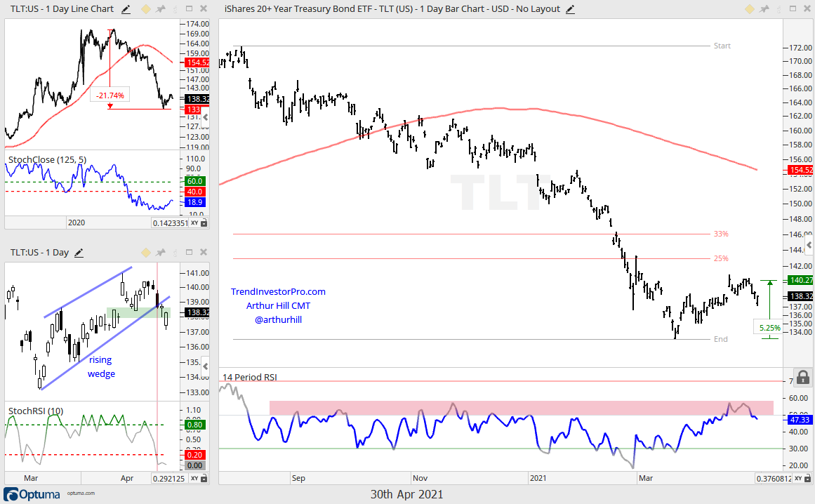The width and height of the screenshot is (815, 504).
Task: Click the End level label
Action: click(721, 339)
